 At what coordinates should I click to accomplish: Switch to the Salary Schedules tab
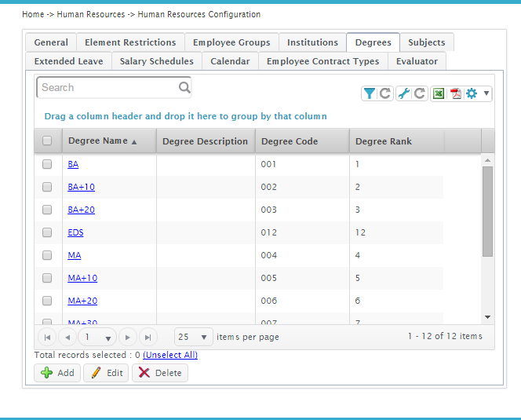(156, 61)
